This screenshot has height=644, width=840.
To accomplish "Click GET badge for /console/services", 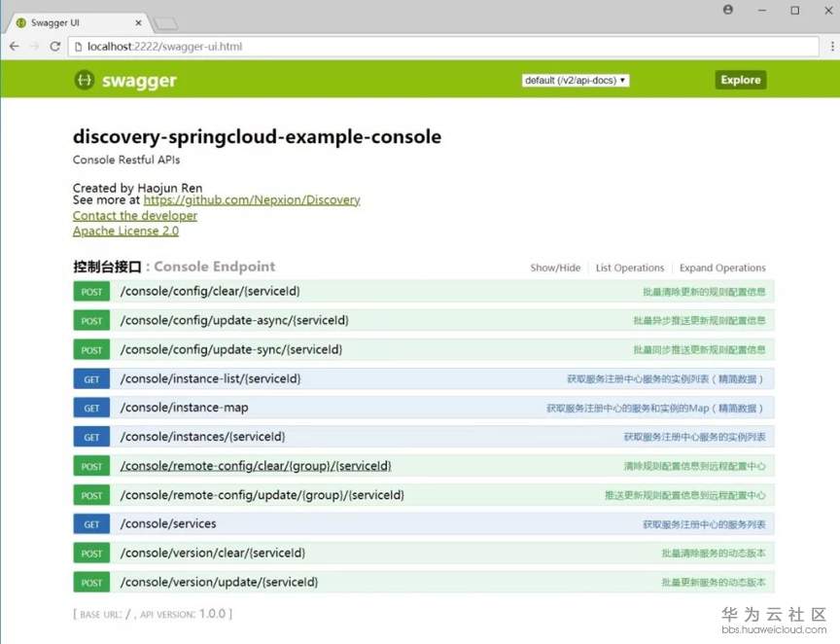I will pos(91,524).
